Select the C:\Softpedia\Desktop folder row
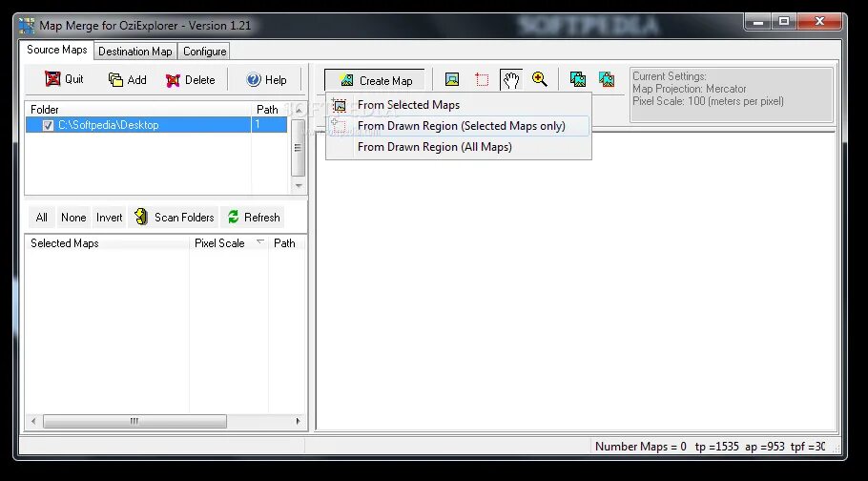868x481 pixels. pyautogui.click(x=156, y=125)
